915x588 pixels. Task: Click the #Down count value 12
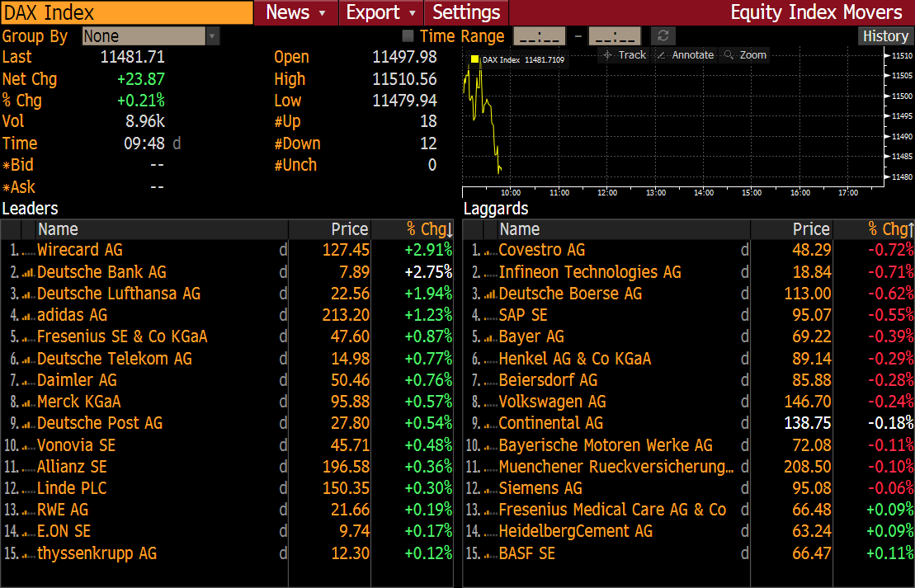click(x=428, y=143)
